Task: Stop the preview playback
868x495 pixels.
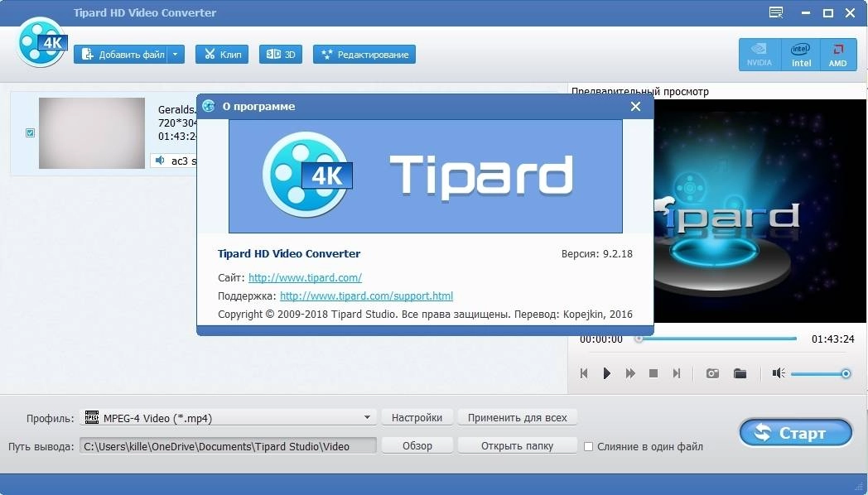Action: 653,373
